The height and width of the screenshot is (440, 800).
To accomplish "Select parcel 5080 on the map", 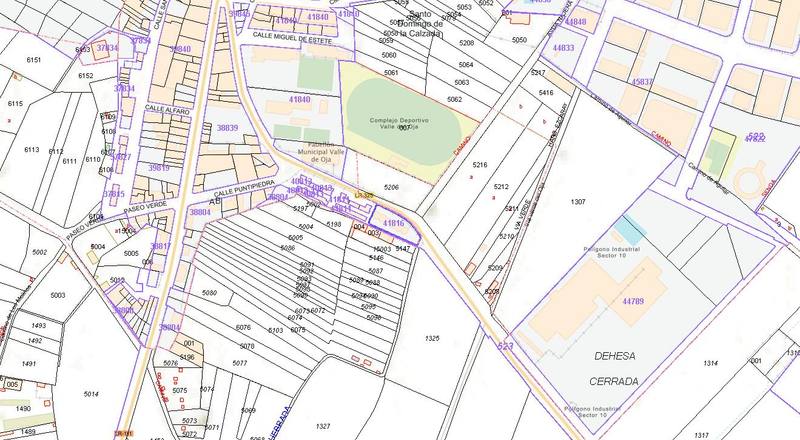I will pyautogui.click(x=209, y=293).
